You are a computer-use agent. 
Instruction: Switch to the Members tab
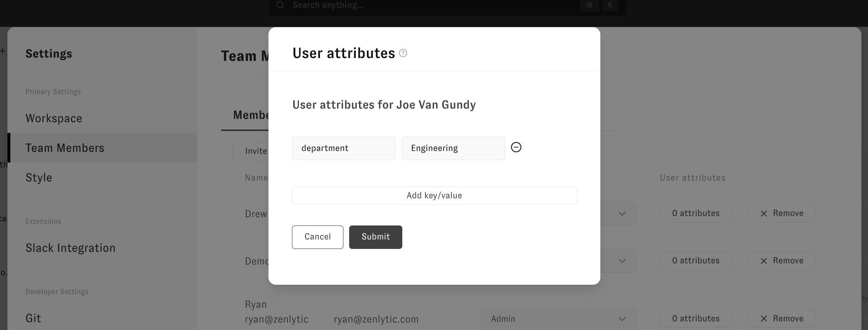pos(251,115)
